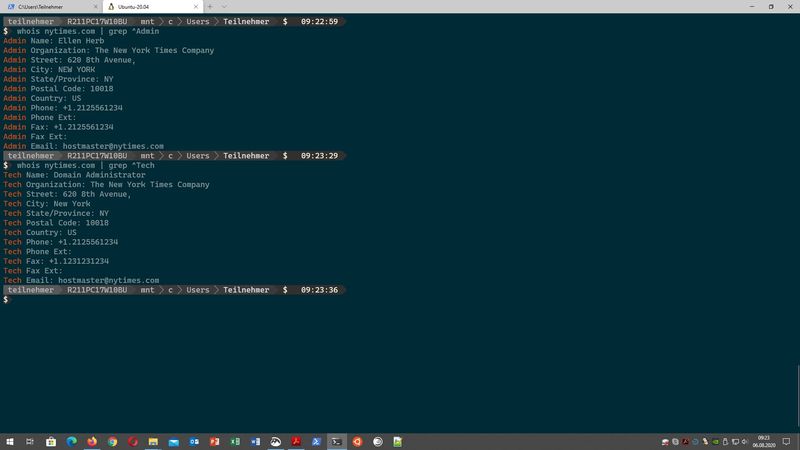Open Google Chrome from the taskbar
This screenshot has width=800, height=450.
point(112,442)
